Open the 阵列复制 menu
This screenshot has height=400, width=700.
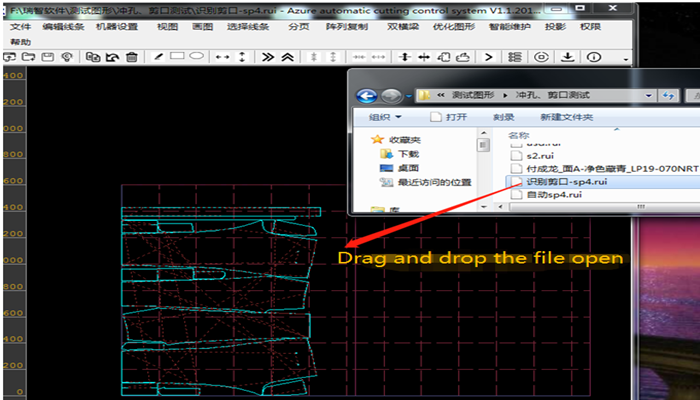[x=347, y=27]
